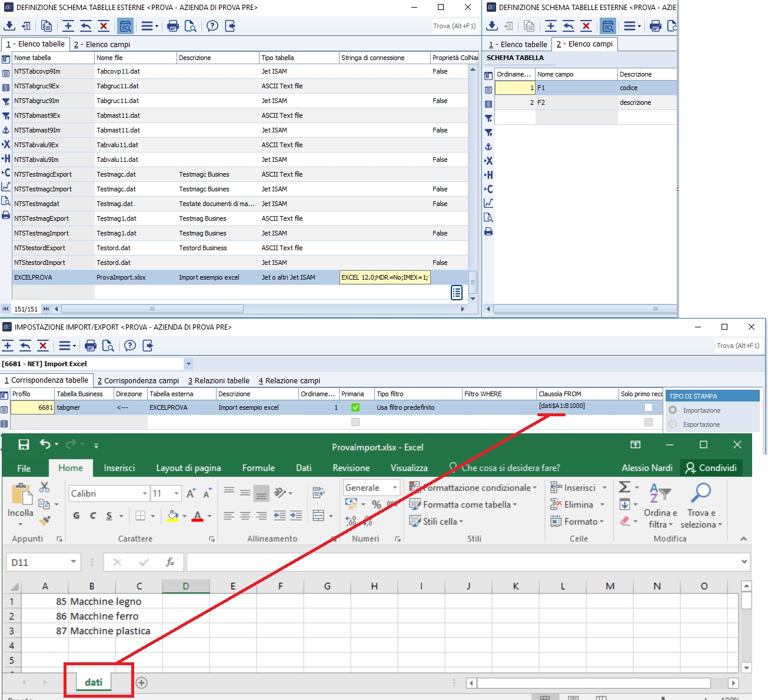Expand the Calibri font name dropdown
The height and width of the screenshot is (700, 768).
[x=145, y=493]
